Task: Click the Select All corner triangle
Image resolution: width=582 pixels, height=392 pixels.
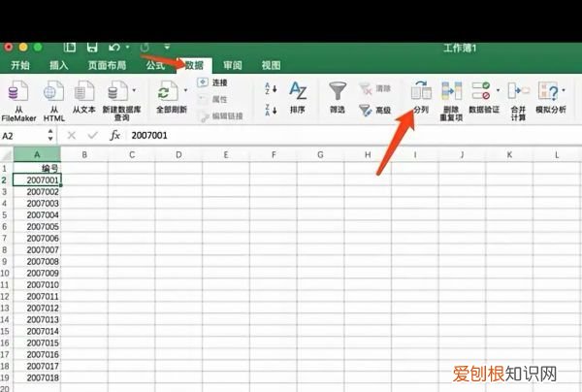Action: pyautogui.click(x=7, y=154)
